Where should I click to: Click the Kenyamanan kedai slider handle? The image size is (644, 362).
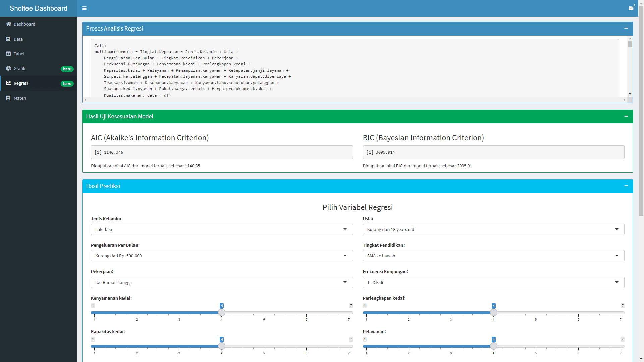(222, 312)
